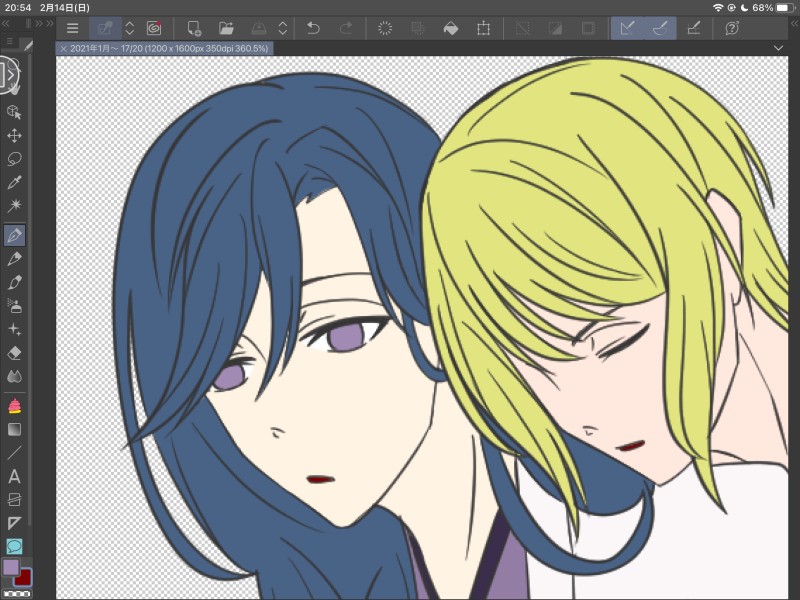Select the Move Layer tool
This screenshot has width=800, height=600.
pyautogui.click(x=14, y=136)
